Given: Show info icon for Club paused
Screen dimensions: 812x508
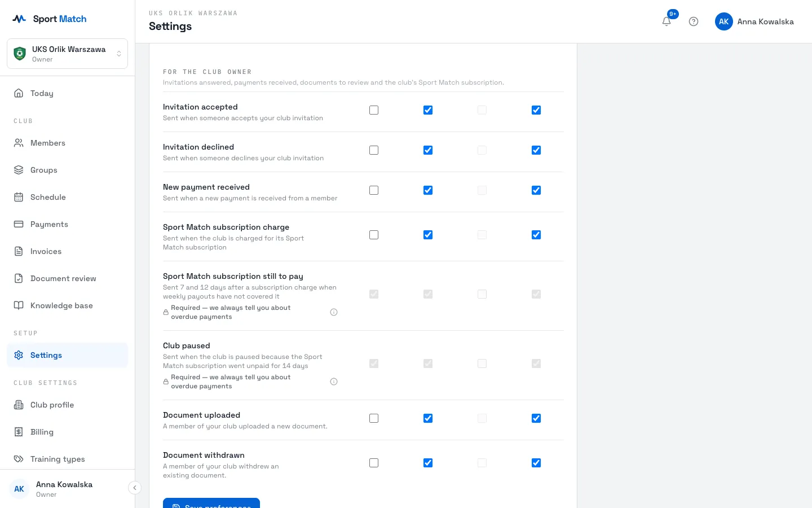Looking at the screenshot, I should (x=334, y=382).
